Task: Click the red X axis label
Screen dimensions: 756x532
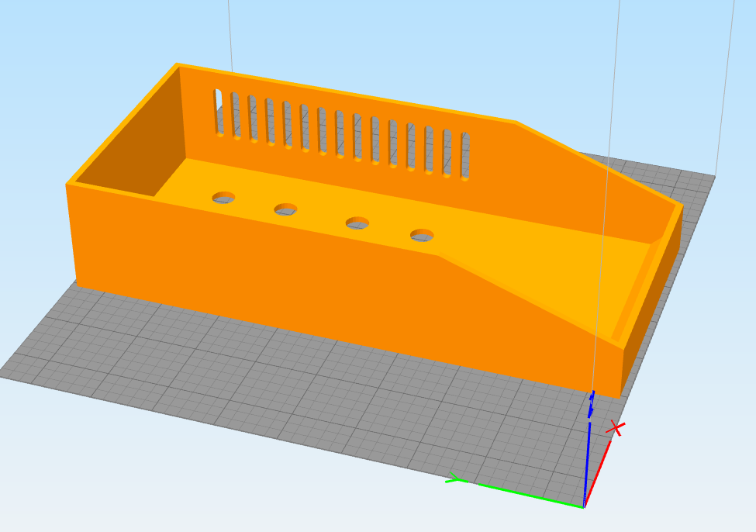Action: (x=615, y=428)
